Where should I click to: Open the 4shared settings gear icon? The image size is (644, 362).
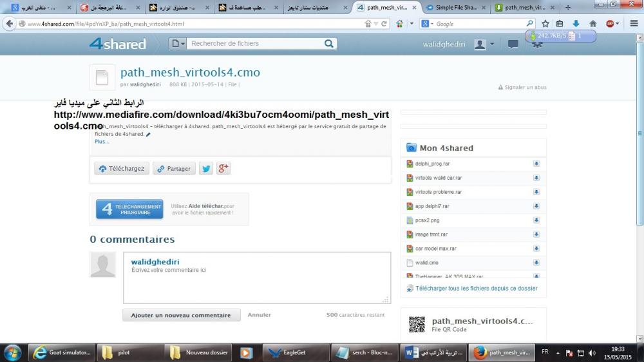click(x=537, y=44)
